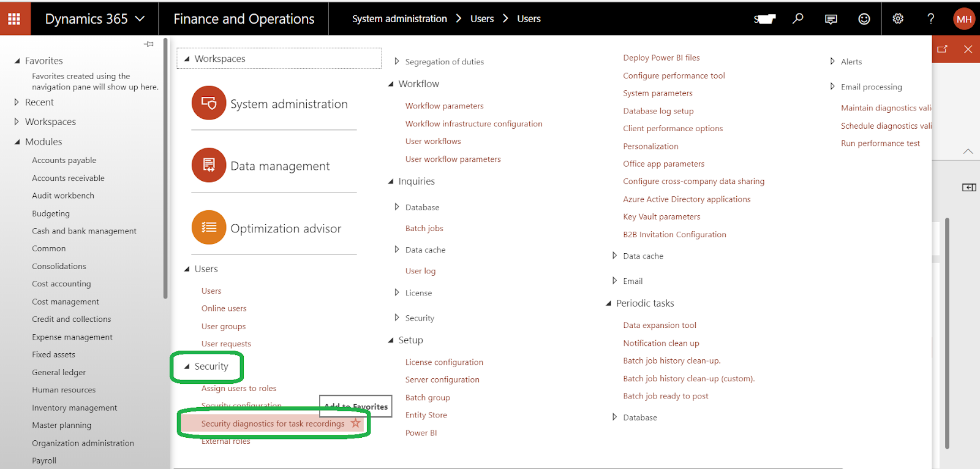Collapse the Periodic tasks group

[609, 303]
